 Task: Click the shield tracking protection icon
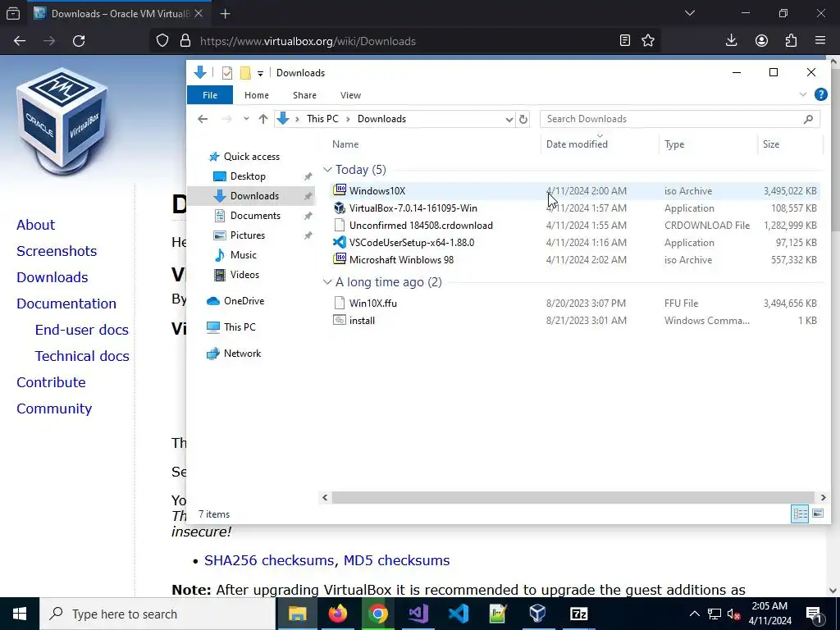pyautogui.click(x=162, y=41)
